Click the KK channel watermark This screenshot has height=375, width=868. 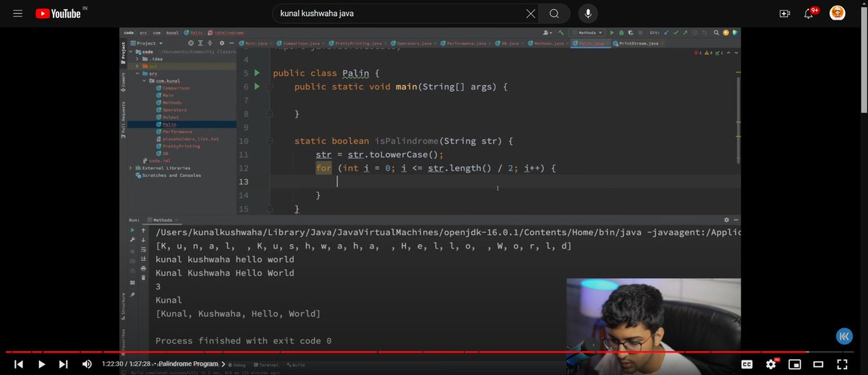[844, 335]
